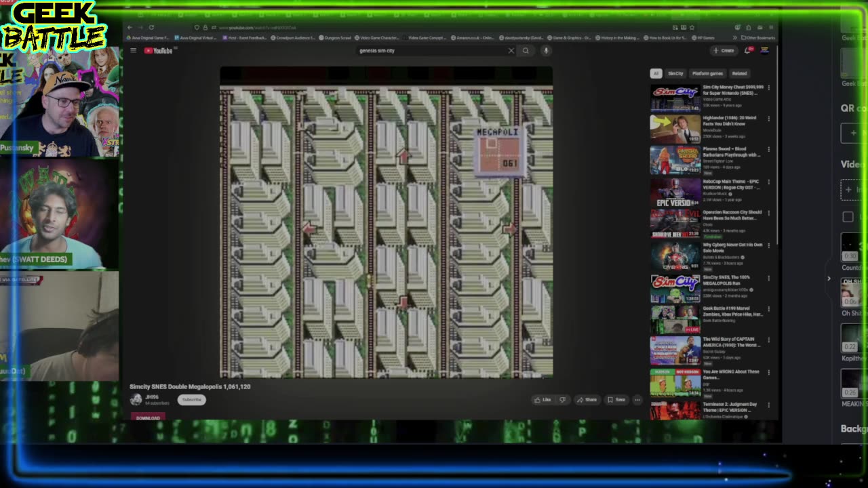Viewport: 868px width, 488px height.
Task: Open 'RoboCop Main Theme' video title
Action: tap(731, 184)
